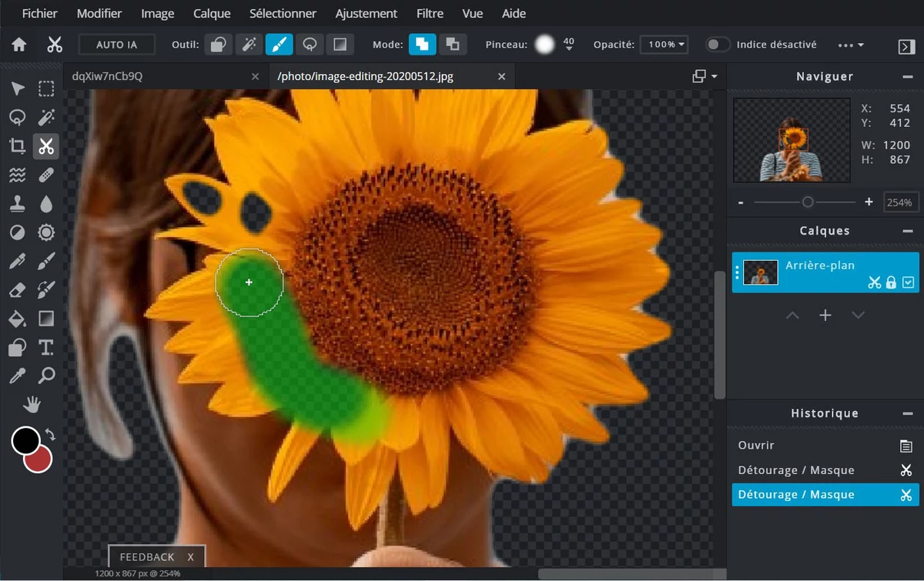Image resolution: width=924 pixels, height=581 pixels.
Task: Open the document window arrangement dropdown
Action: pos(705,76)
